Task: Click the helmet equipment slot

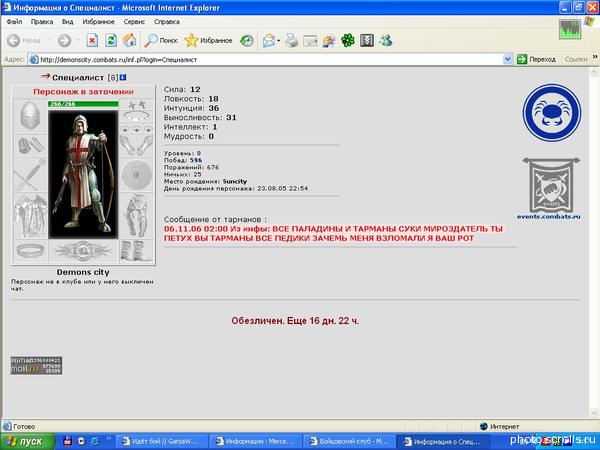Action: (30, 116)
